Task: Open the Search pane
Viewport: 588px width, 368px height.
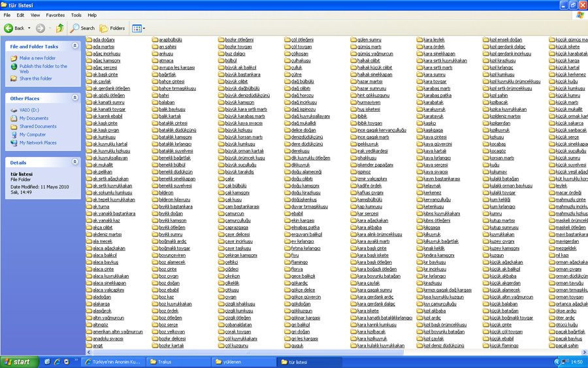Action: 82,28
